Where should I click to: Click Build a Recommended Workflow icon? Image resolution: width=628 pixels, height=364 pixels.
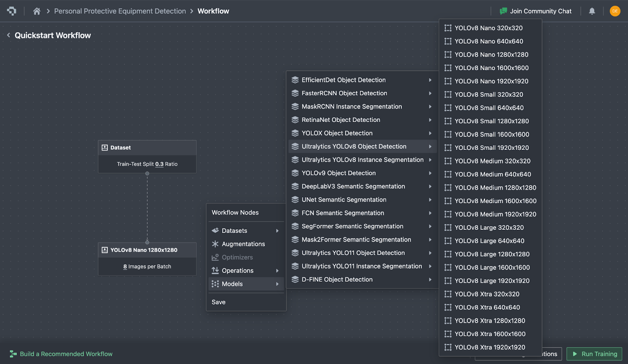[13, 354]
